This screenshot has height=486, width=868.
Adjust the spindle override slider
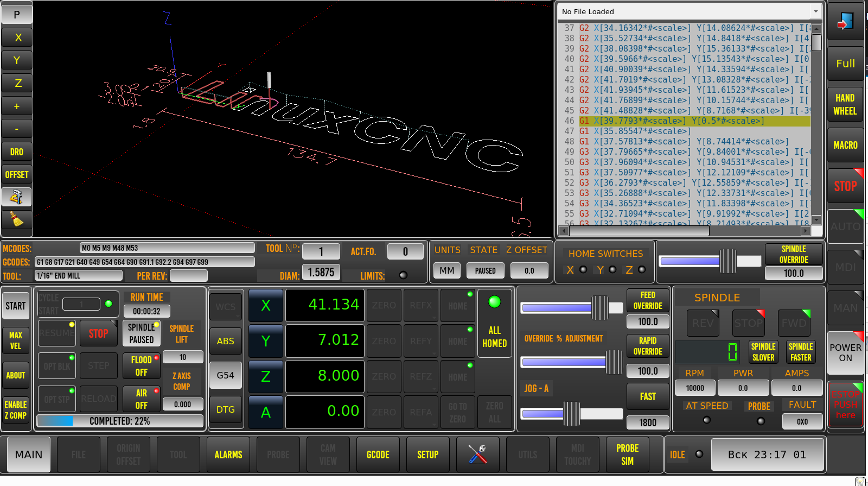(711, 261)
